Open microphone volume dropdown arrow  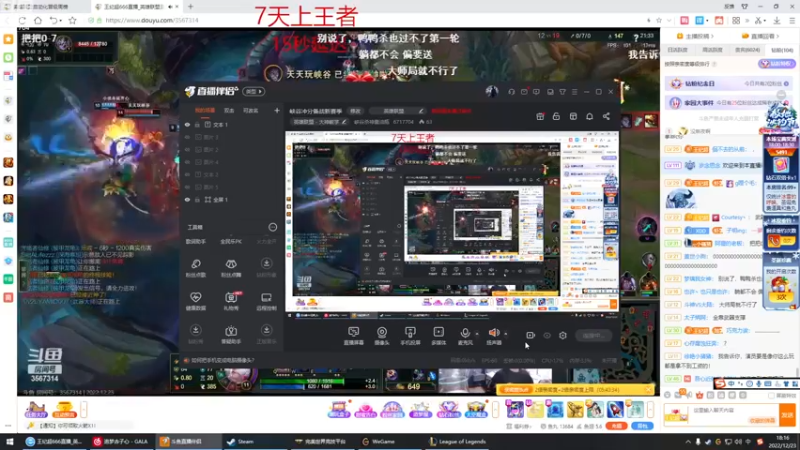(477, 334)
